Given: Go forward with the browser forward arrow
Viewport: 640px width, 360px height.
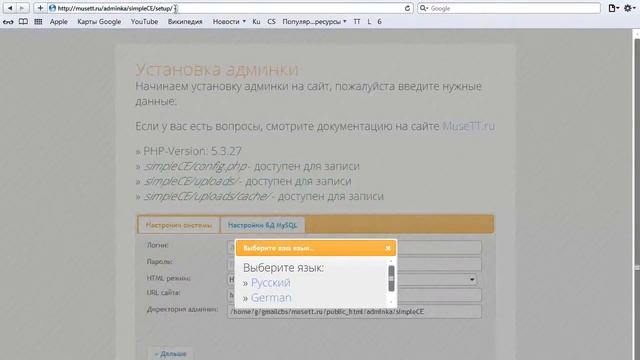Looking at the screenshot, I should click(x=22, y=8).
